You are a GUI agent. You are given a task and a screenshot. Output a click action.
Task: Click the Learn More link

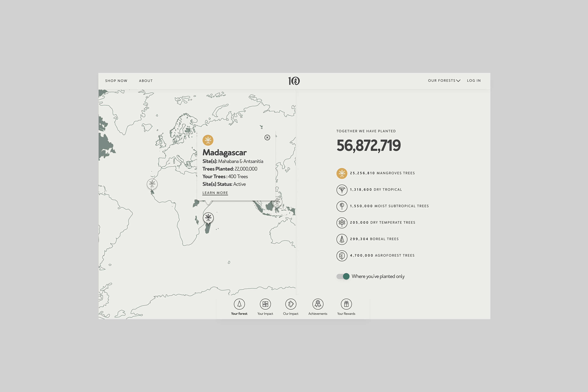215,193
